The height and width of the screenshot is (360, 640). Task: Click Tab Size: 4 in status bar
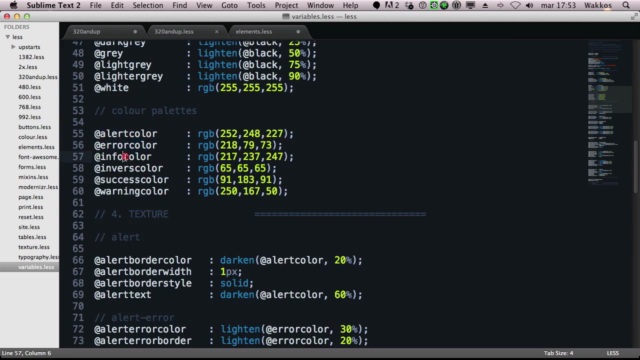[x=558, y=353]
